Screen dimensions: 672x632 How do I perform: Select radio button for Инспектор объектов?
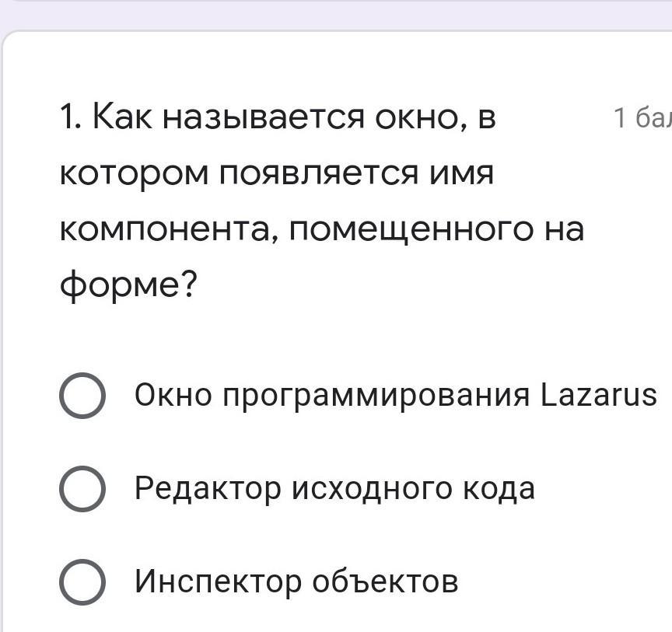tap(82, 582)
